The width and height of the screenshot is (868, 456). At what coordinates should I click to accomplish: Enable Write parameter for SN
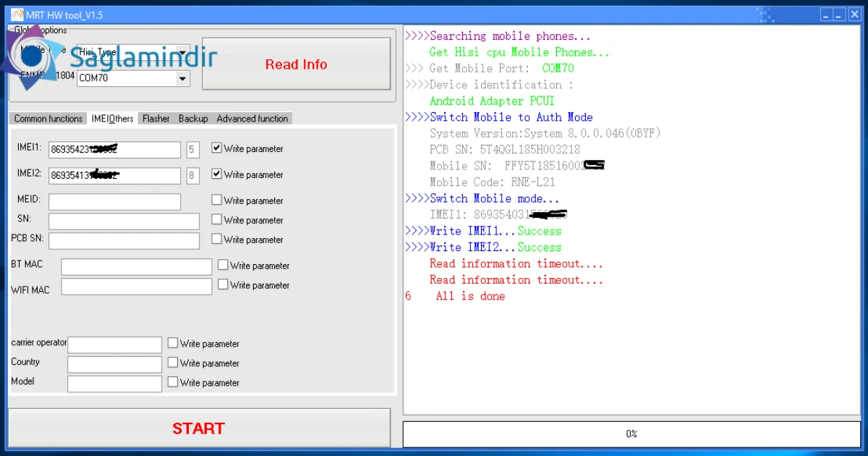[216, 220]
